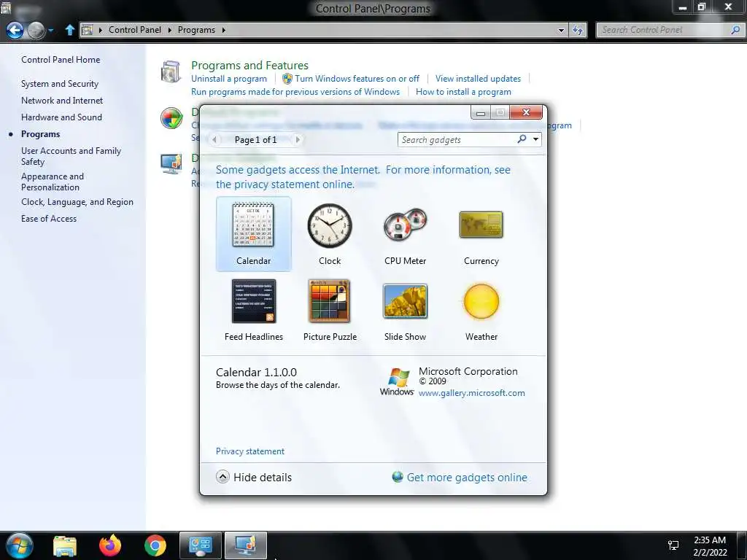Click the Search Control Panel field

click(662, 30)
